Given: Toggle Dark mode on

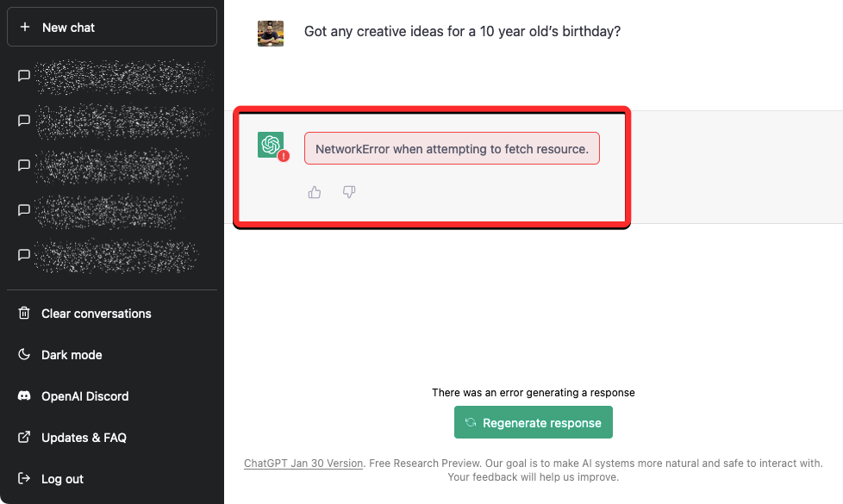Looking at the screenshot, I should click(x=72, y=355).
